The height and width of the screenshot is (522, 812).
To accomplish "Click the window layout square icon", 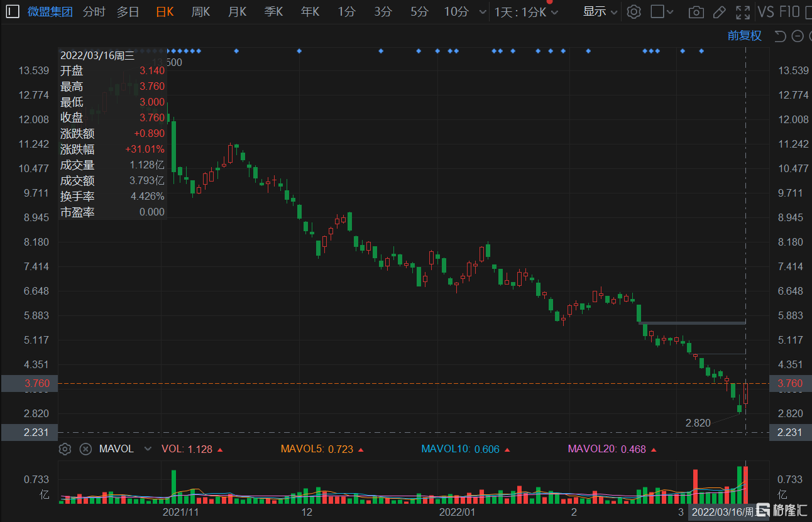I will [x=657, y=11].
